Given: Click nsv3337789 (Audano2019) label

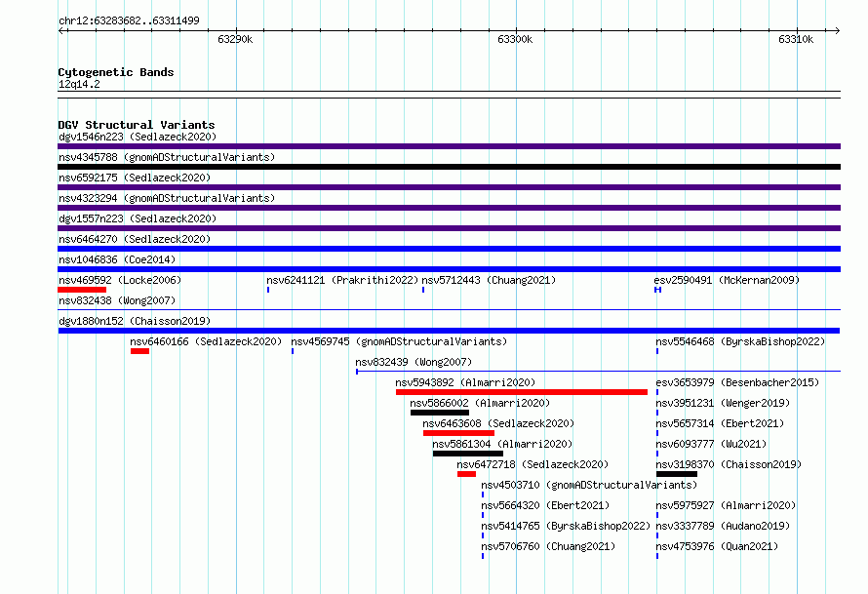Looking at the screenshot, I should point(723,526).
